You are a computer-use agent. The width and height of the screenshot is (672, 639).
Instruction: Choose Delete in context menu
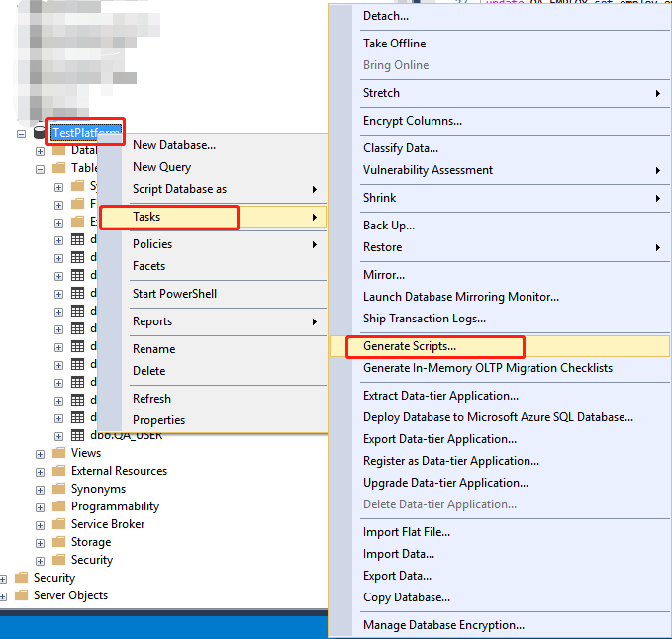213,371
